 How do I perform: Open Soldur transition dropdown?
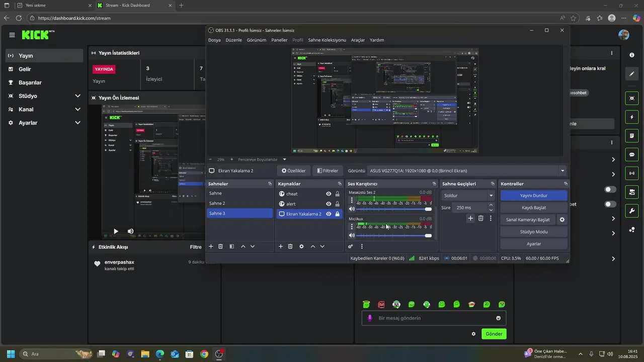(x=468, y=196)
